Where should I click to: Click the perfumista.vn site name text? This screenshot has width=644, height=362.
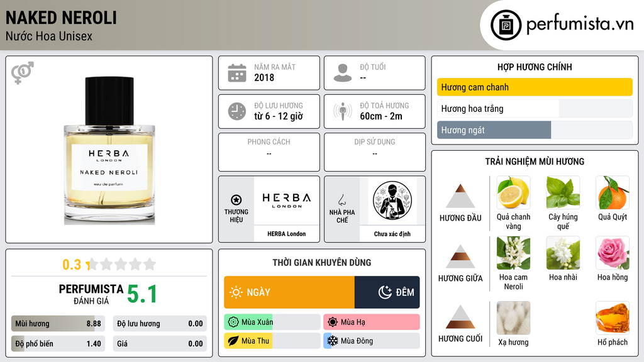(580, 25)
